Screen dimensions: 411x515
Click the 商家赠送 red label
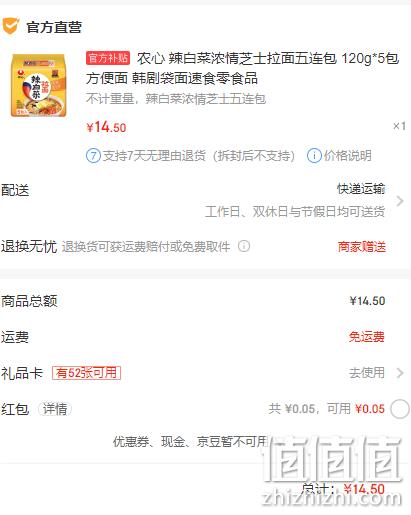(x=362, y=247)
